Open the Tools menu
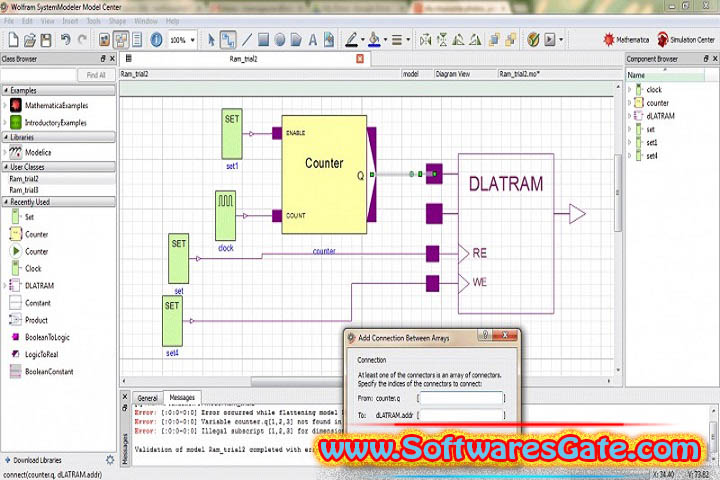Screen dimensions: 720x480 click(x=93, y=21)
